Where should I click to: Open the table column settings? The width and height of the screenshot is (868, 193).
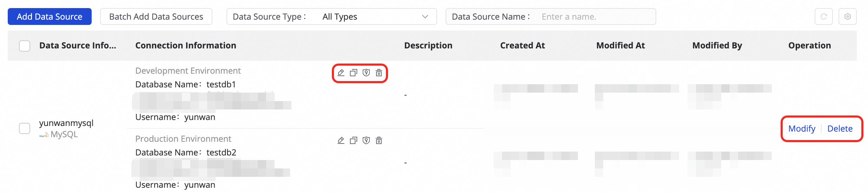point(847,16)
